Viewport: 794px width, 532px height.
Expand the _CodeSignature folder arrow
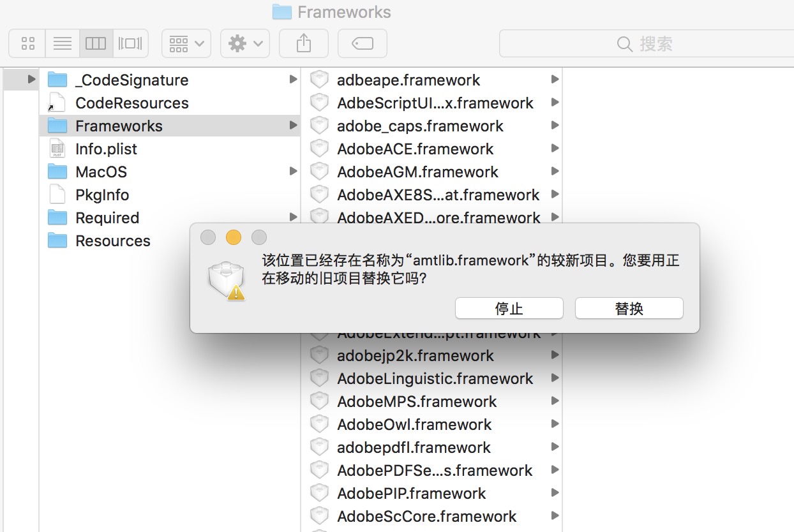click(x=293, y=79)
